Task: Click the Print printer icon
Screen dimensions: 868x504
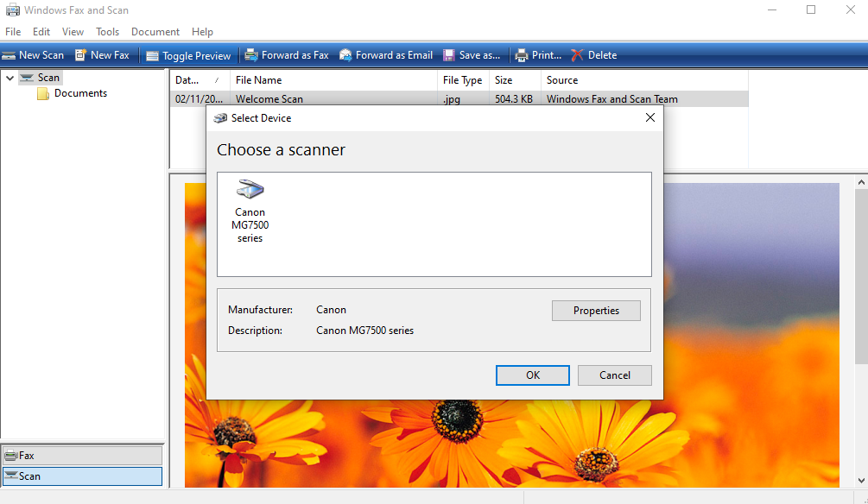Action: coord(522,55)
